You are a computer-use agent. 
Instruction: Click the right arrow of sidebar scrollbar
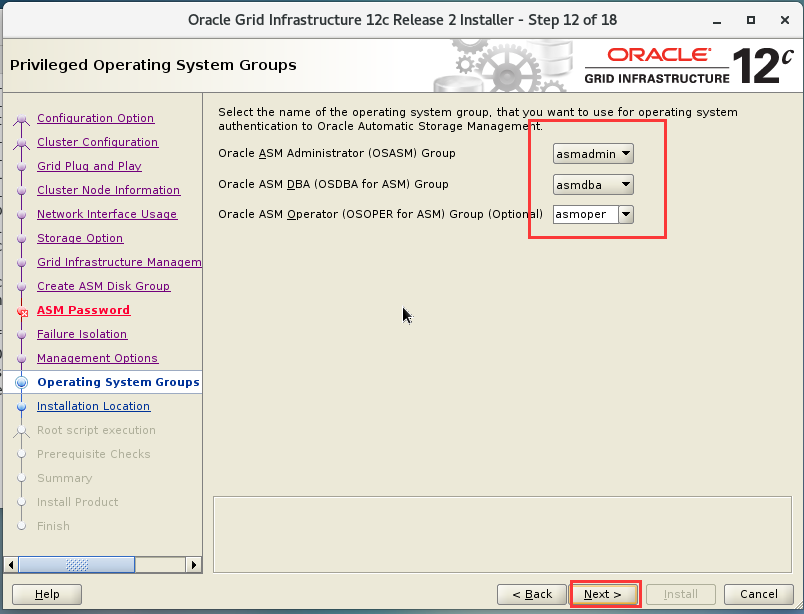pos(194,565)
